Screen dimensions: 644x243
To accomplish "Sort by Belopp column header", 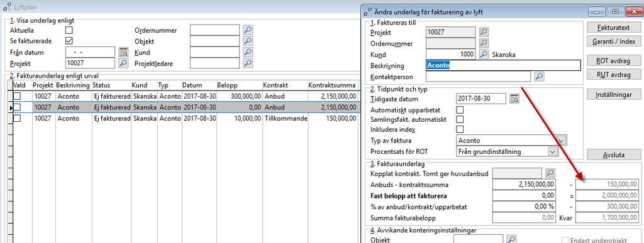I will coord(239,85).
